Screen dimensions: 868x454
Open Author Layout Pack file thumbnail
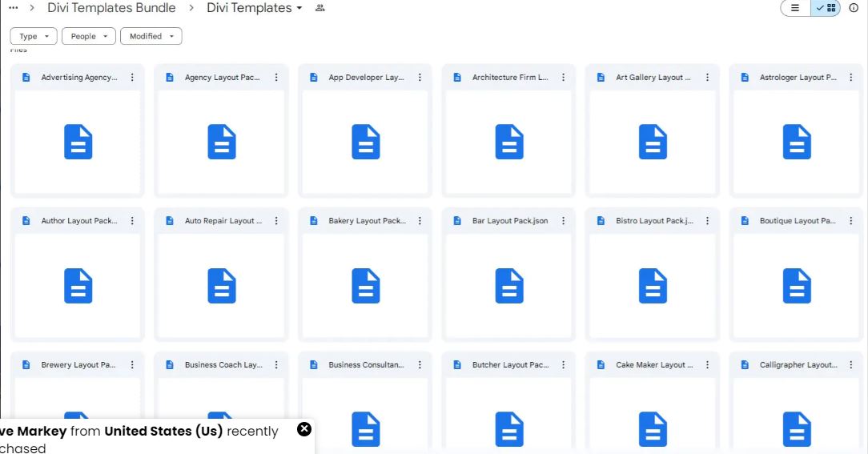click(78, 286)
